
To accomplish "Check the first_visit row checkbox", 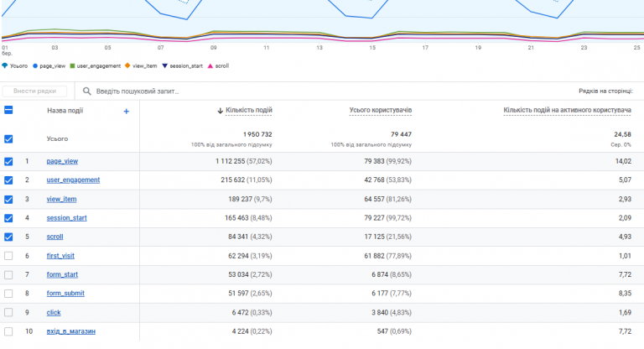I will coord(8,256).
